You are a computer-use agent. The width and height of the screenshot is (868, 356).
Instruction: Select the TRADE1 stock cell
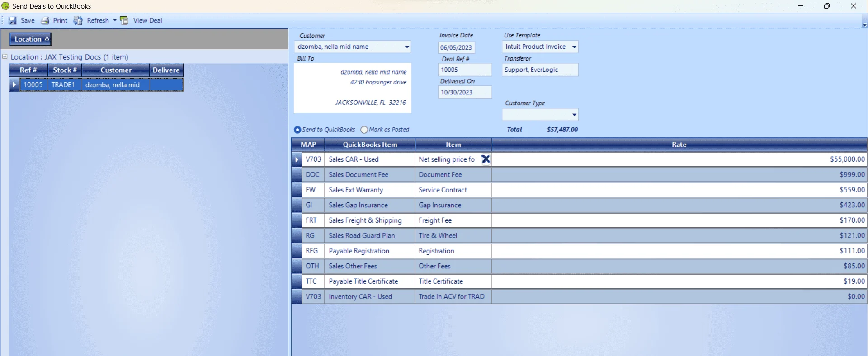64,84
